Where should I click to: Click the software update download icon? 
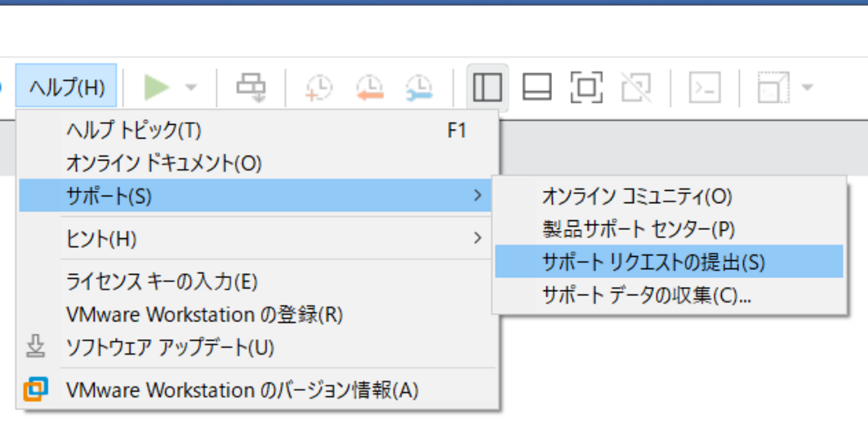[35, 347]
